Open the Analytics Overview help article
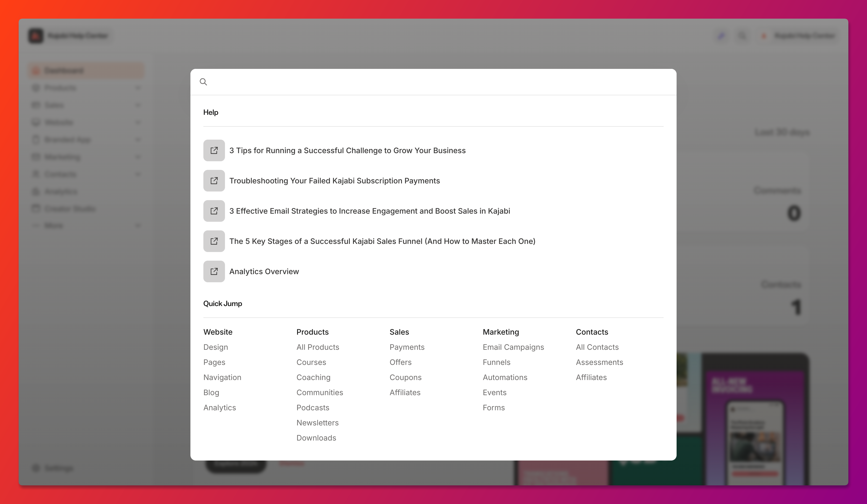 (x=264, y=271)
